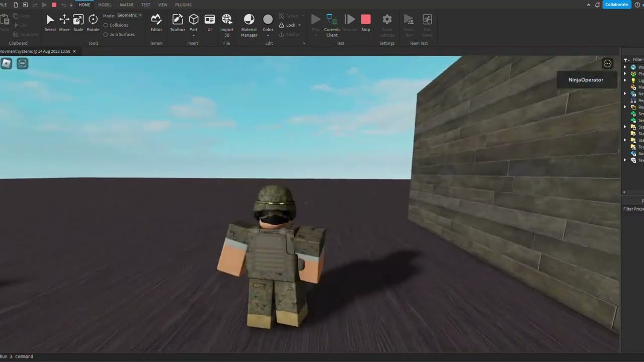
Task: Open the FILE menu
Action: [4, 5]
